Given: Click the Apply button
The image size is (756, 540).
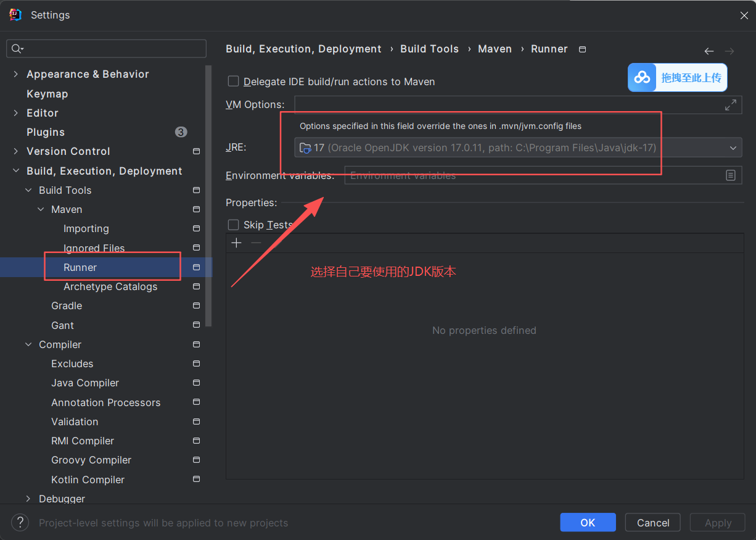Looking at the screenshot, I should pos(718,523).
